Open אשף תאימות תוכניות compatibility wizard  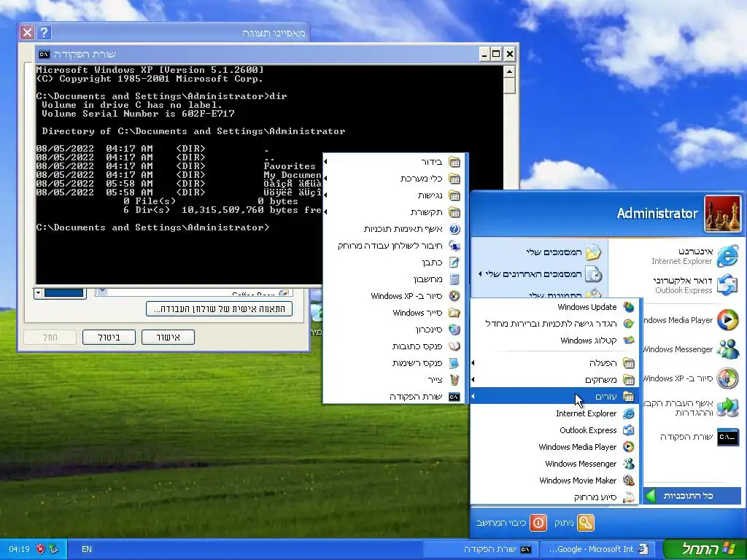point(395,229)
